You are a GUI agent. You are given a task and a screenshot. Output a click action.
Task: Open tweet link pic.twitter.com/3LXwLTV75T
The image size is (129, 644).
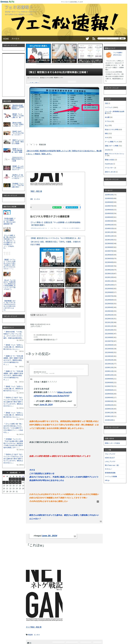tap(56, 396)
